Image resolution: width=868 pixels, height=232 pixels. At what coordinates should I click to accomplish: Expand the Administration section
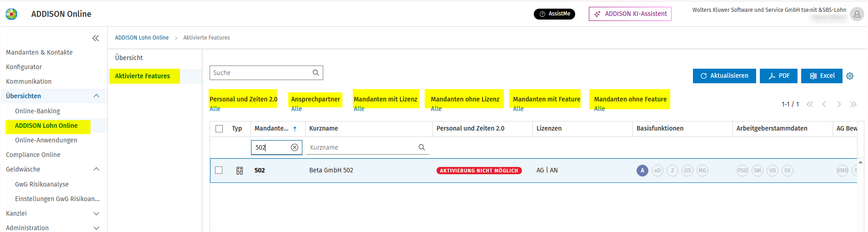(x=96, y=228)
